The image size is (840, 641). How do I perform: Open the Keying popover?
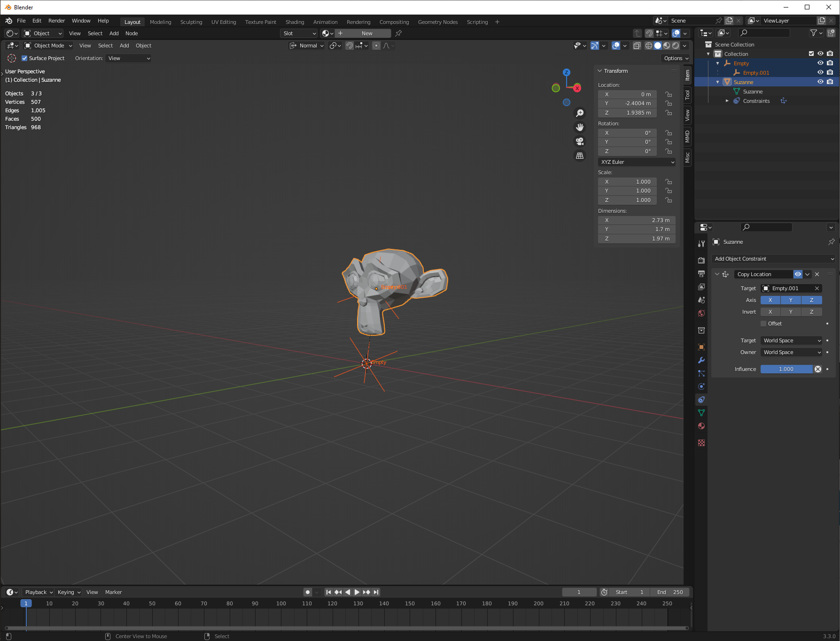pos(69,592)
